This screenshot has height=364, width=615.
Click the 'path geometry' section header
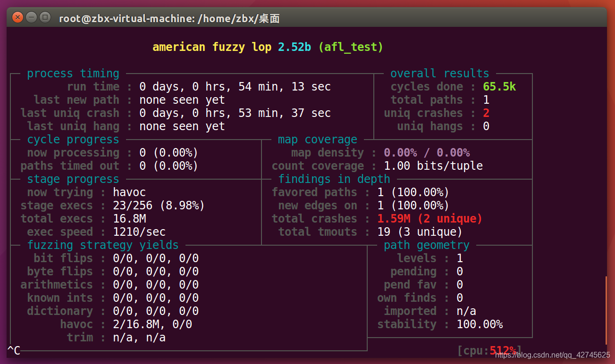427,245
